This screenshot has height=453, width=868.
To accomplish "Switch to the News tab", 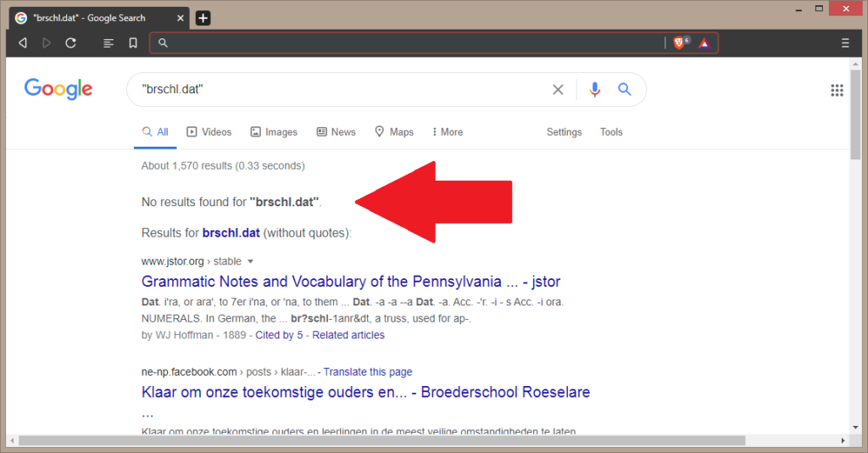I will (336, 131).
